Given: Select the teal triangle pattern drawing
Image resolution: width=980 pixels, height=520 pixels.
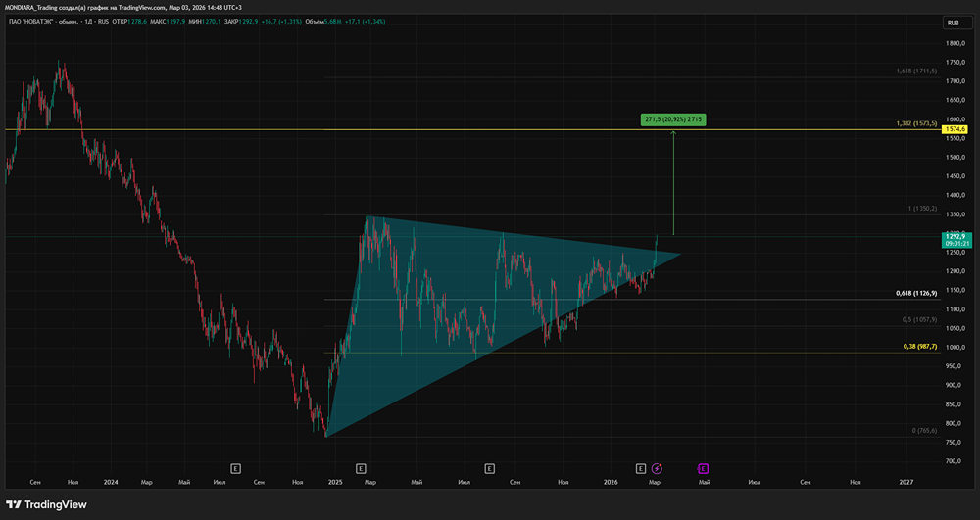Looking at the screenshot, I should [441, 294].
